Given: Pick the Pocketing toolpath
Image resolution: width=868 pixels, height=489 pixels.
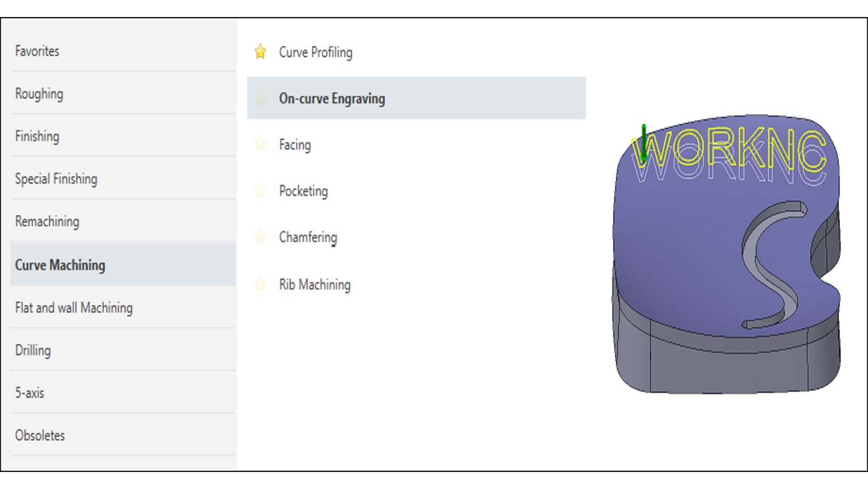Looking at the screenshot, I should [x=303, y=191].
